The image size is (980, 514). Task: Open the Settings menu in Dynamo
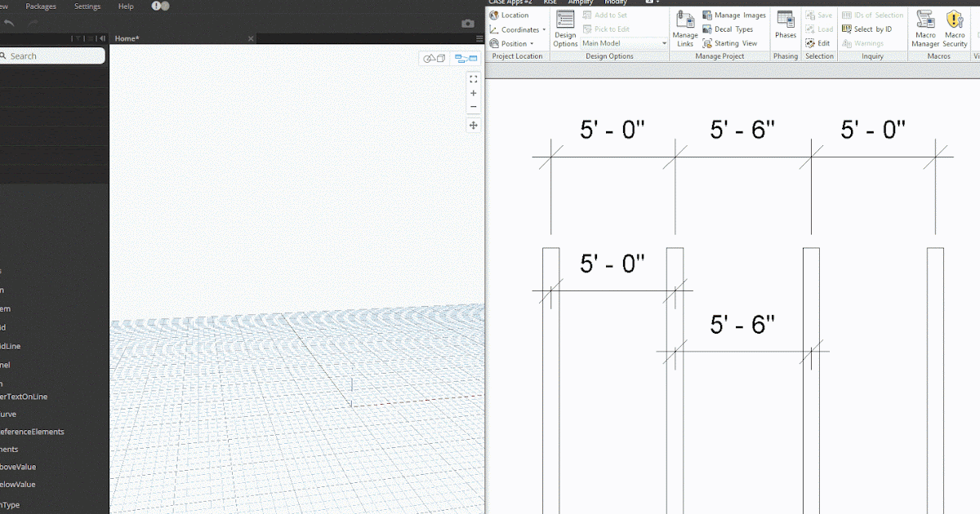(87, 6)
